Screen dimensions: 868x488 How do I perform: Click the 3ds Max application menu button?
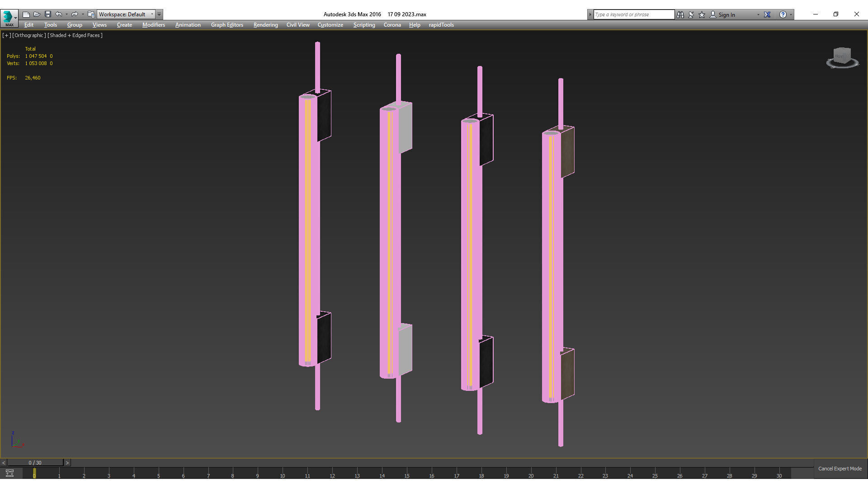pos(9,18)
